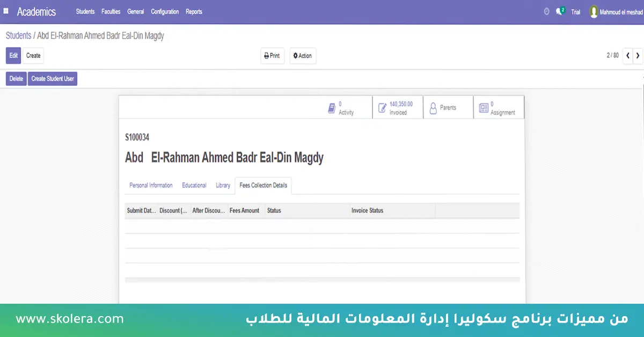Open the Assignment stat button
The width and height of the screenshot is (644, 337).
[497, 108]
